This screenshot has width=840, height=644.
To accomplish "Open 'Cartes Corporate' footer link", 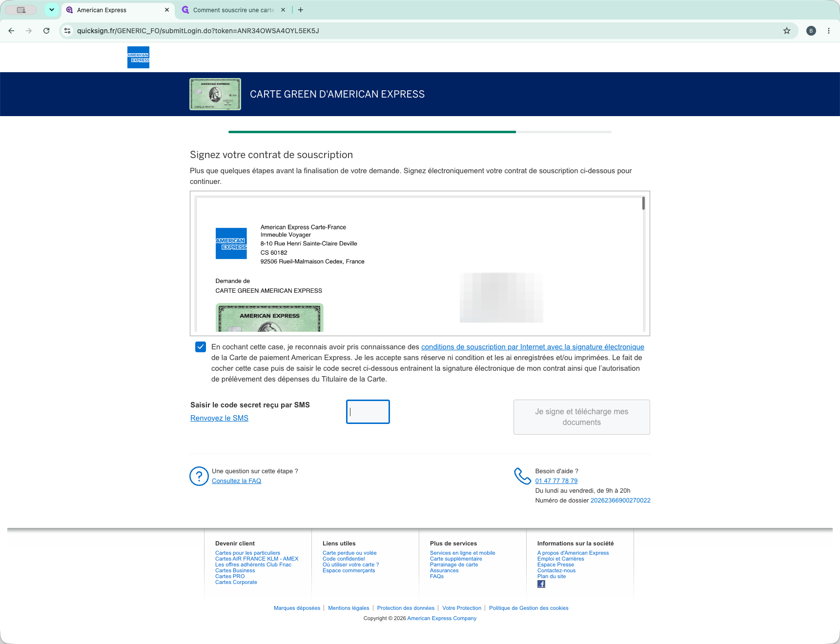I will pos(236,582).
